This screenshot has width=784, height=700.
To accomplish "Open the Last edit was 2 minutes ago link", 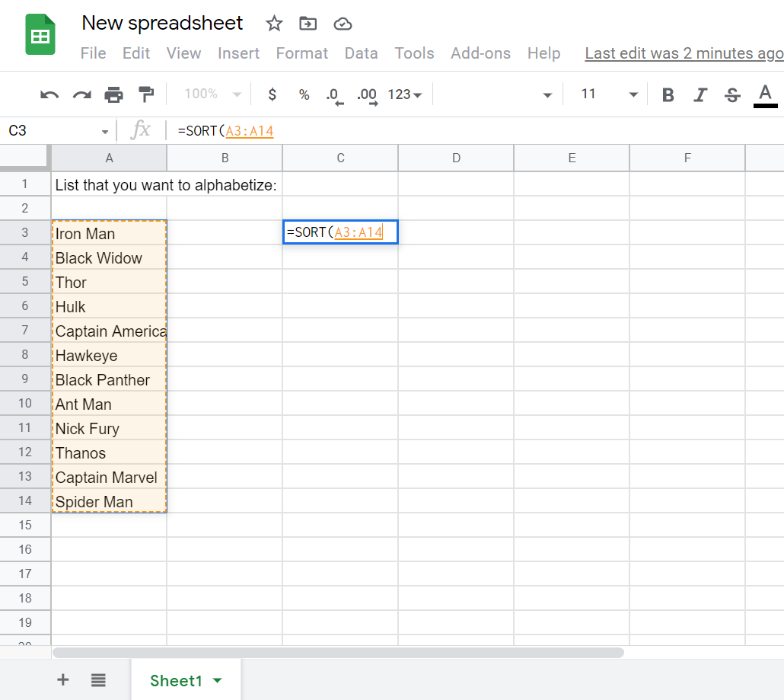I will 684,53.
